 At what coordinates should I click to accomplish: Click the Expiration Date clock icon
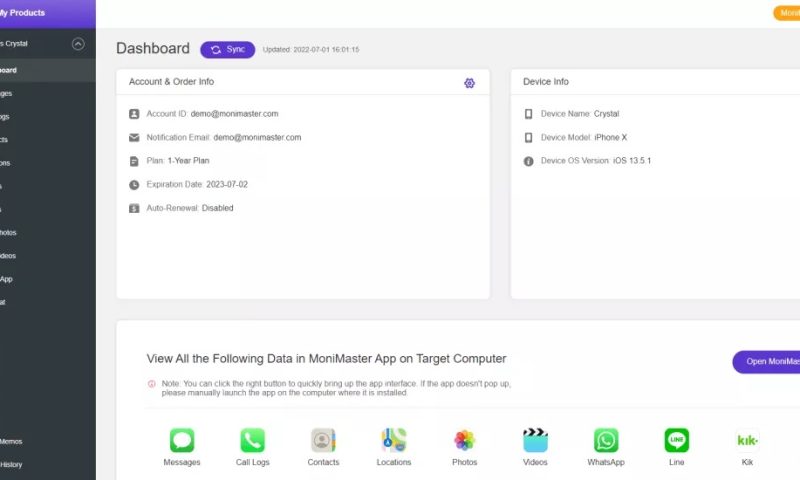click(134, 185)
